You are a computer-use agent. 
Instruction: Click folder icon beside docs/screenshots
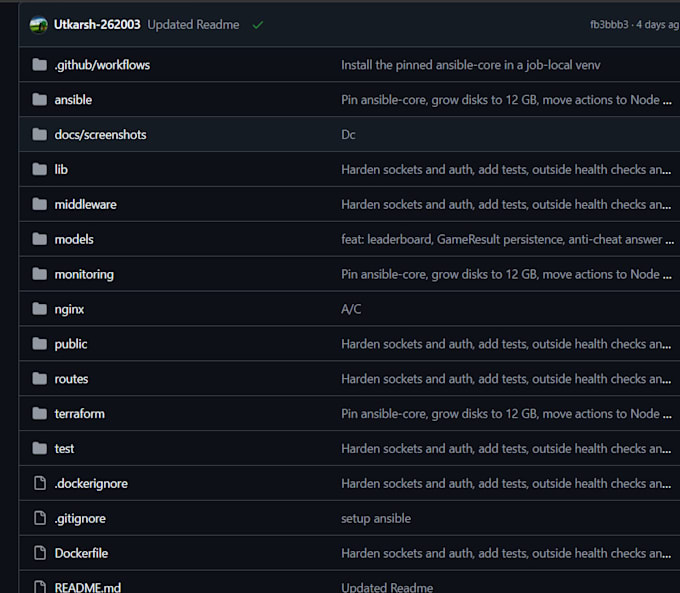[39, 134]
